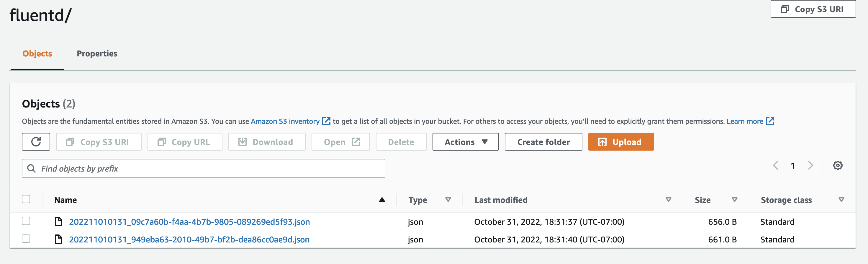Click external link icon beside Amazon S3 inventory
The width and height of the screenshot is (868, 264).
coord(326,121)
